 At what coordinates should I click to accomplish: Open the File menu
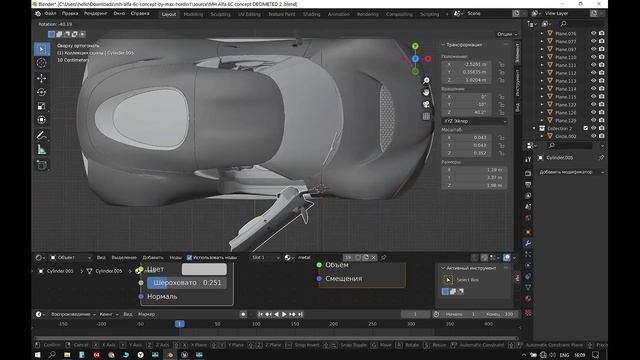tap(50, 13)
